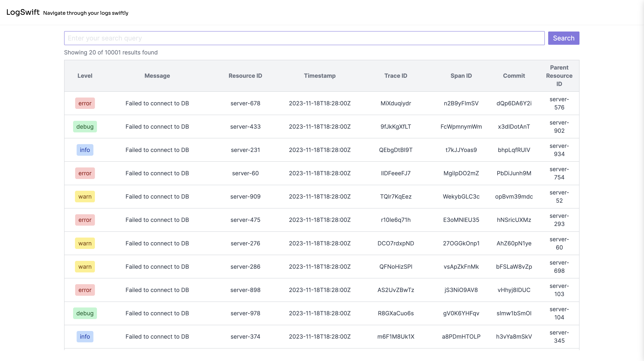Select commit PbDiJunh9M
This screenshot has width=644, height=361.
point(514,173)
